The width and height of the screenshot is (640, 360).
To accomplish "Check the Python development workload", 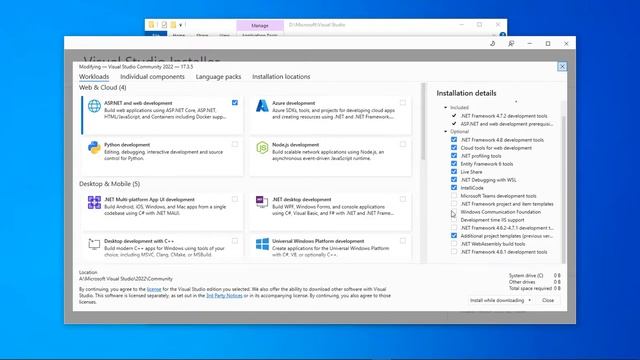I will [x=235, y=144].
